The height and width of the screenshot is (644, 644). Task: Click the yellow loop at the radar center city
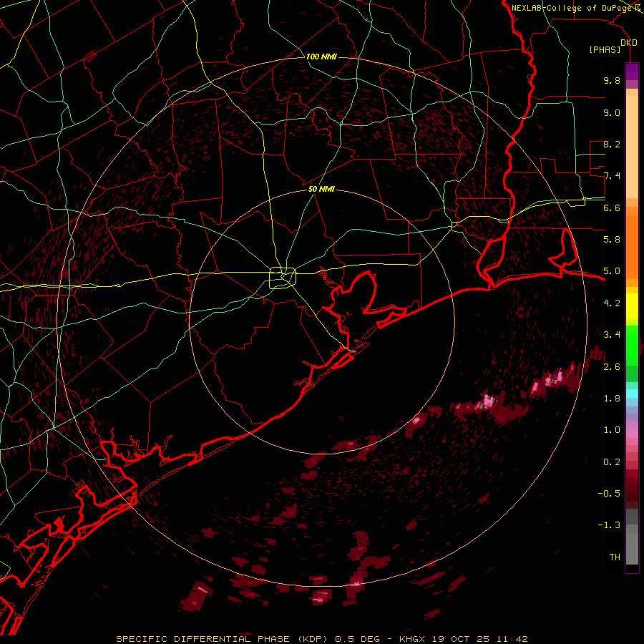(x=283, y=278)
